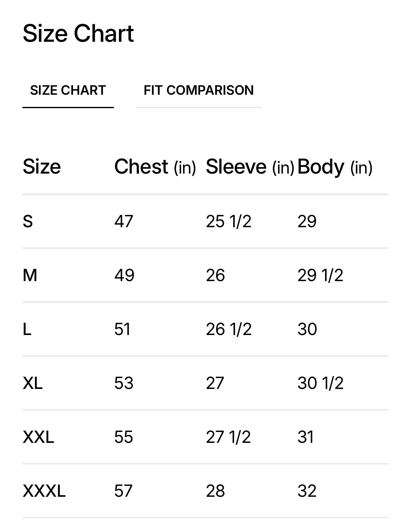This screenshot has width=411, height=532.
Task: Click the Sleeve (in) column header
Action: [x=250, y=166]
